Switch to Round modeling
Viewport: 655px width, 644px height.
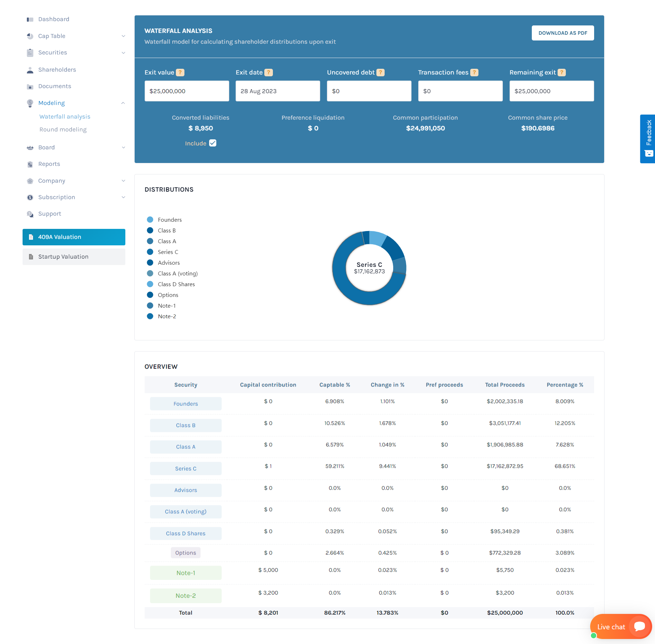tap(63, 129)
